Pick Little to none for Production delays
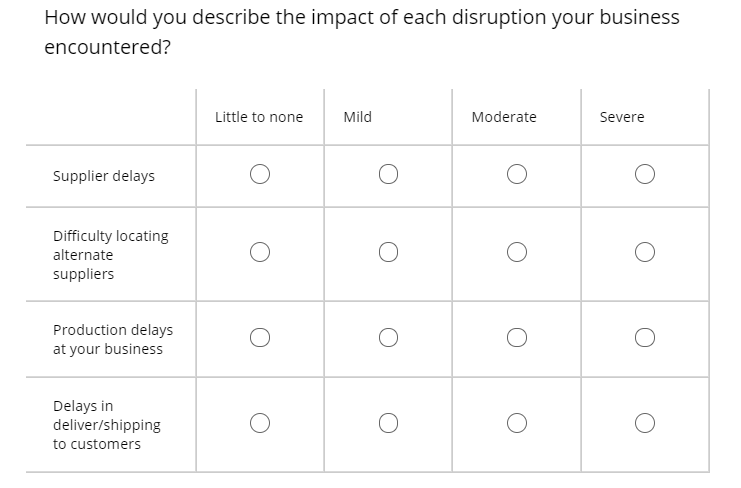Screen dimensions: 741x488 point(260,338)
